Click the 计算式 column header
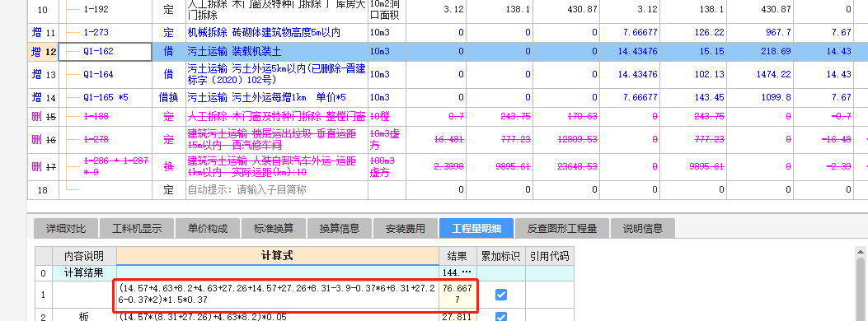This screenshot has height=321, width=868. (278, 256)
